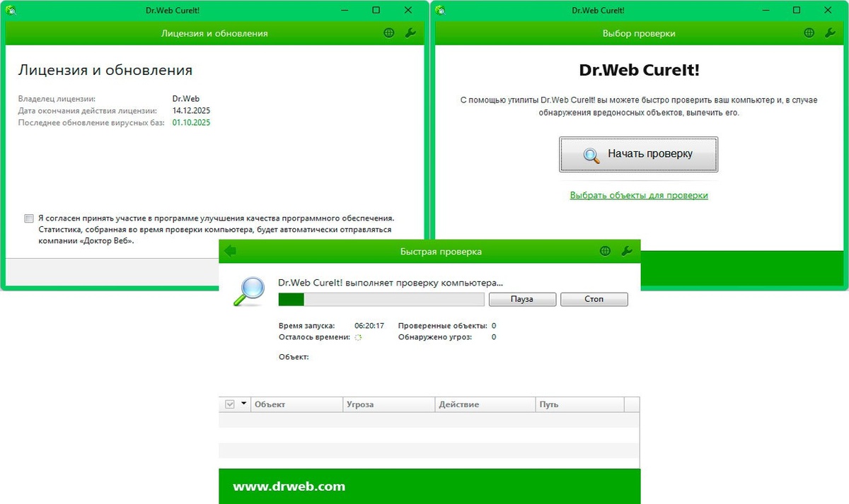Viewport: 849px width, 504px height.
Task: Click 'Обнаружено угроз:' label
Action: click(x=435, y=337)
